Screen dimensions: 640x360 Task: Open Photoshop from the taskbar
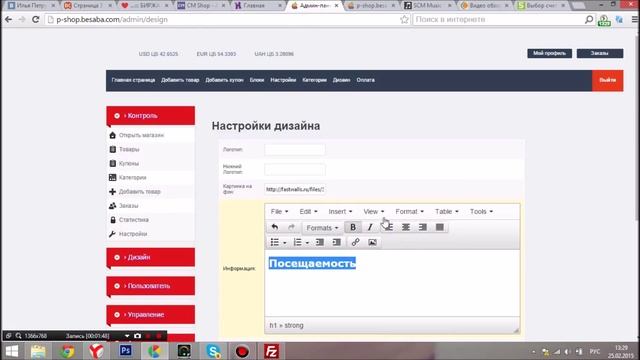tap(125, 351)
